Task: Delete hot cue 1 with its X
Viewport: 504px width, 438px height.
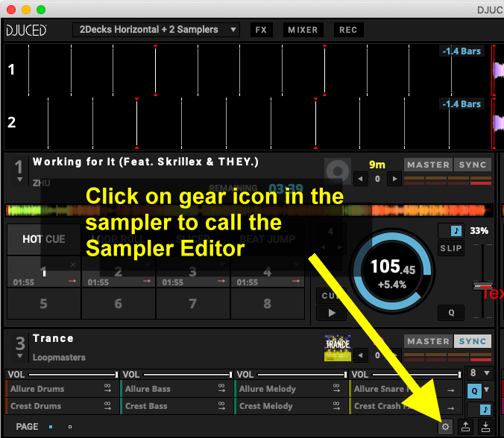Action: [73, 264]
